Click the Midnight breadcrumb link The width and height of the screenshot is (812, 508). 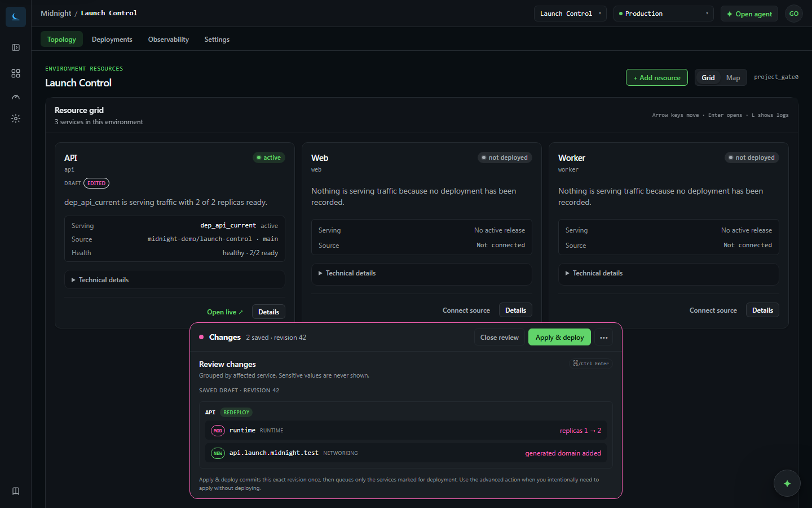click(56, 13)
